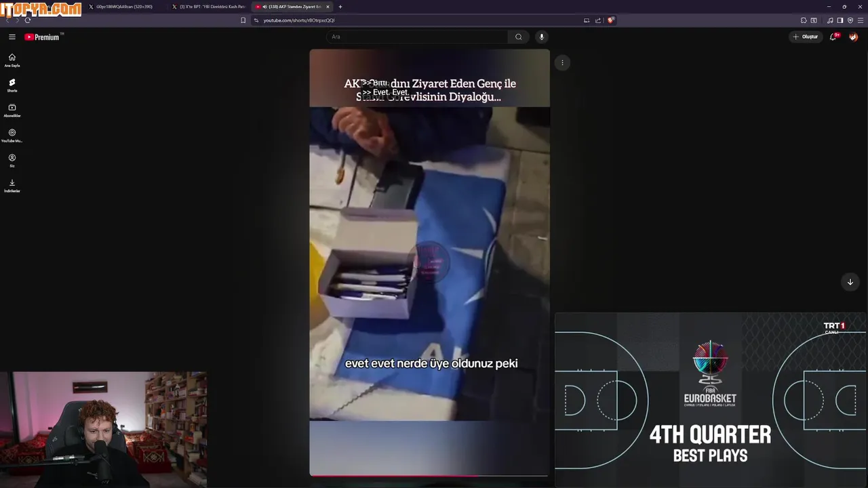This screenshot has height=488, width=868.
Task: Open Abonelikler subscriptions in sidebar
Action: 12,110
